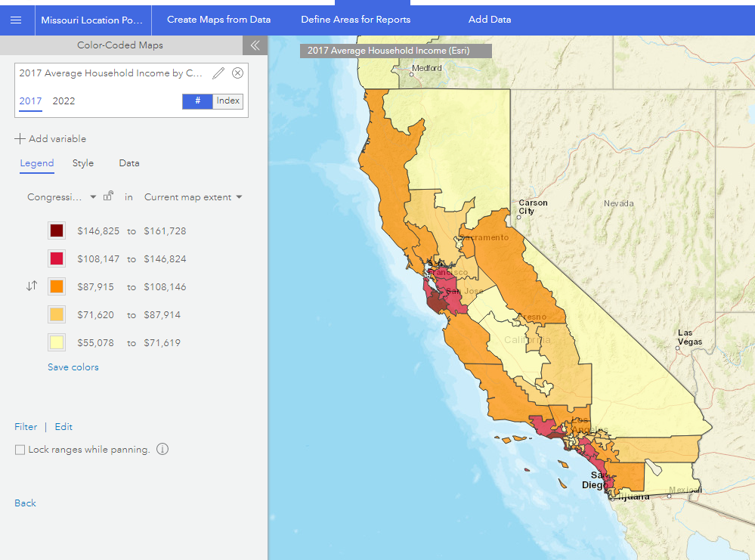Switch to the 2022 data tab
Screen dimensions: 755x560
pyautogui.click(x=63, y=101)
